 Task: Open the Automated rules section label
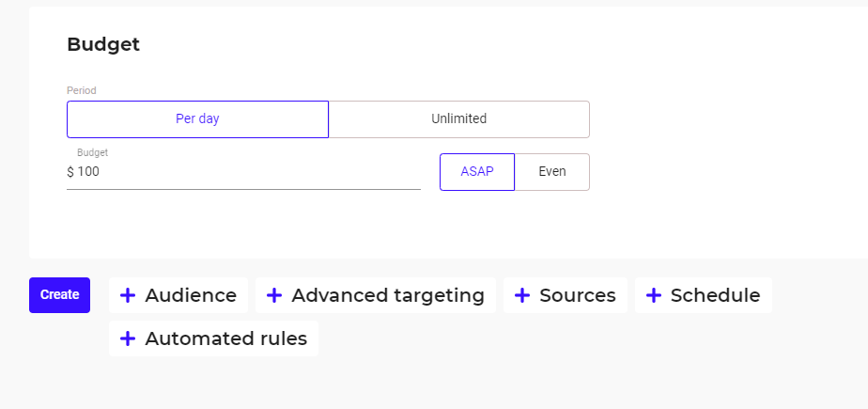[225, 338]
